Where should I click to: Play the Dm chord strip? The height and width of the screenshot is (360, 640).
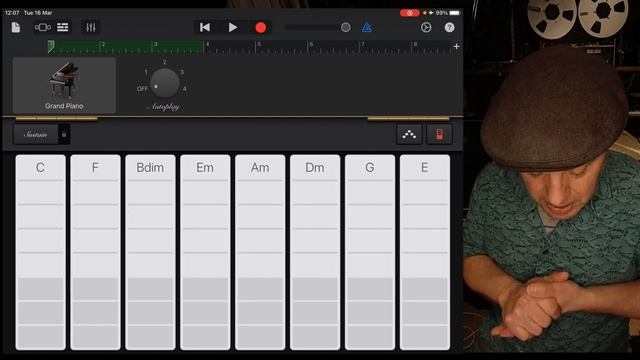pyautogui.click(x=315, y=252)
